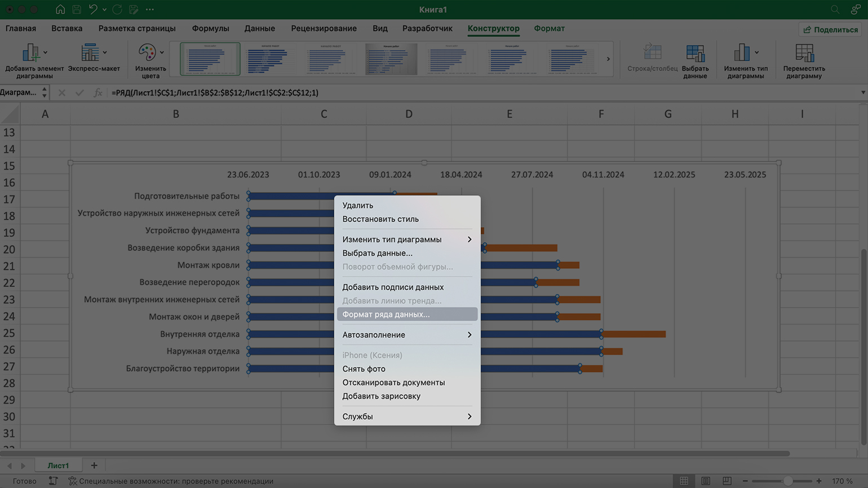Viewport: 868px width, 488px height.
Task: Confirm formula with the checkmark icon
Action: [x=79, y=92]
